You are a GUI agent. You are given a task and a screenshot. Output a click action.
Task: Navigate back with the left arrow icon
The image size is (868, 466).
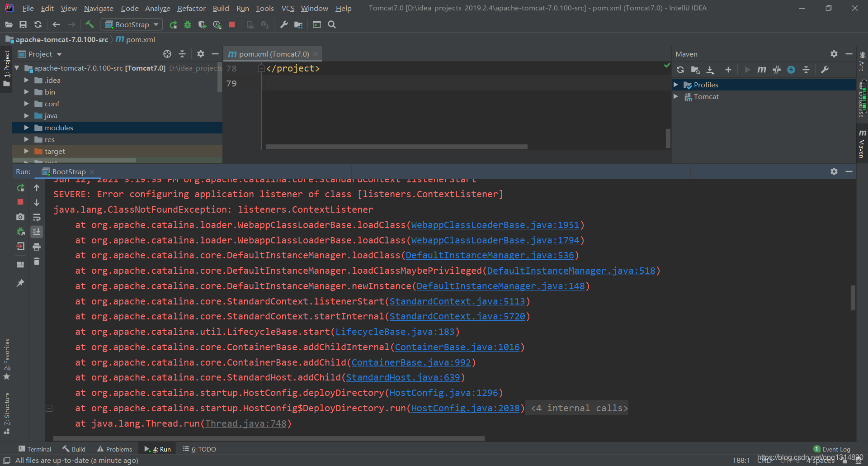click(x=56, y=24)
